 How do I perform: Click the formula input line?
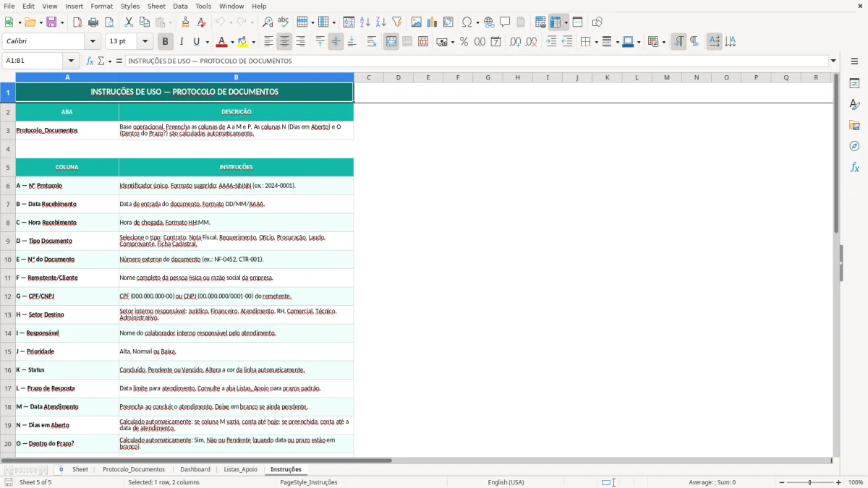pyautogui.click(x=476, y=61)
